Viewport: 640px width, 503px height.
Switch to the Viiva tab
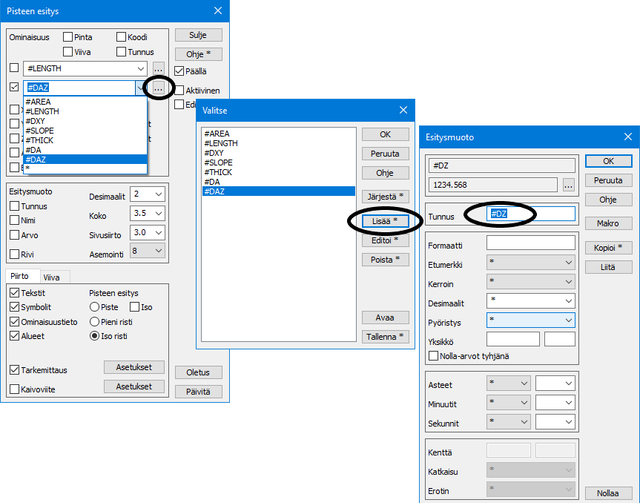(50, 277)
